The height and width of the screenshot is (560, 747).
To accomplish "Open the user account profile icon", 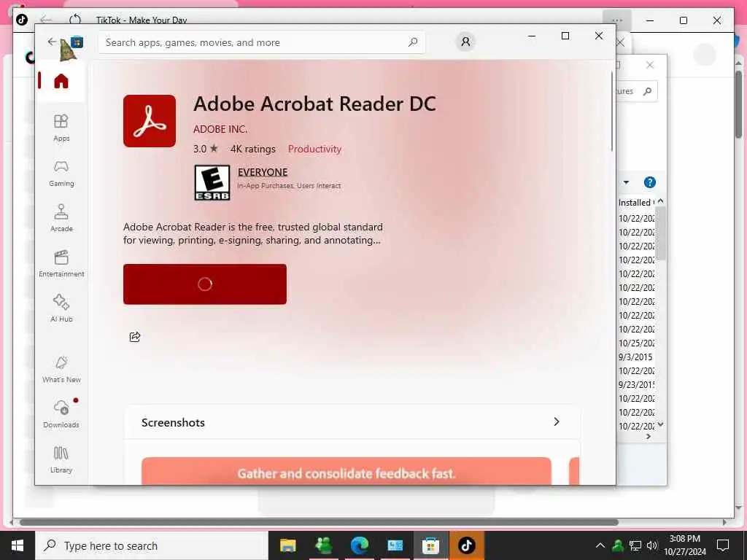I will [465, 42].
